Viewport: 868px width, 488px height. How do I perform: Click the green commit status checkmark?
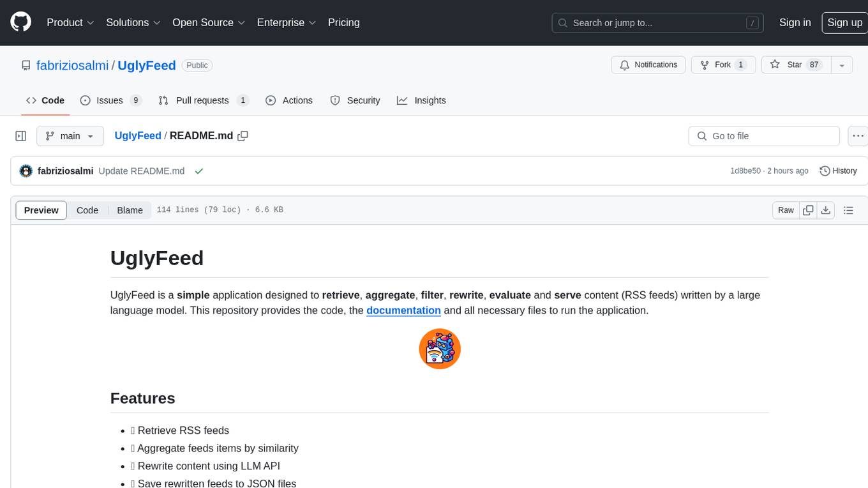click(199, 171)
